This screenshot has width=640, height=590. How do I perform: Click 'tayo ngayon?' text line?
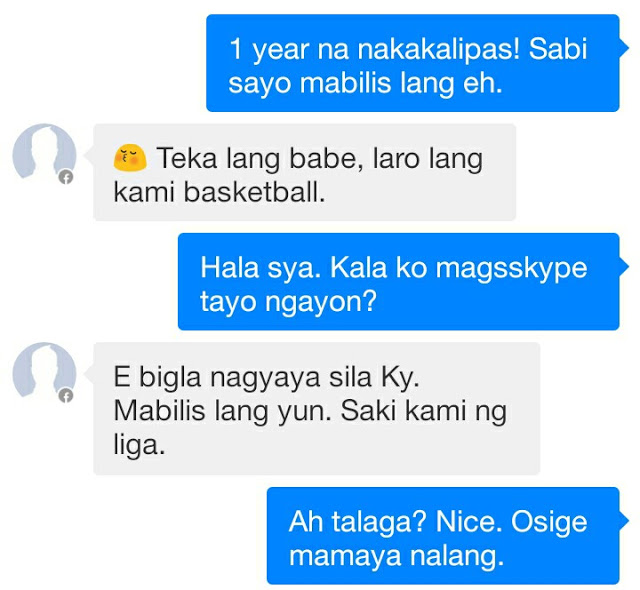[x=288, y=302]
